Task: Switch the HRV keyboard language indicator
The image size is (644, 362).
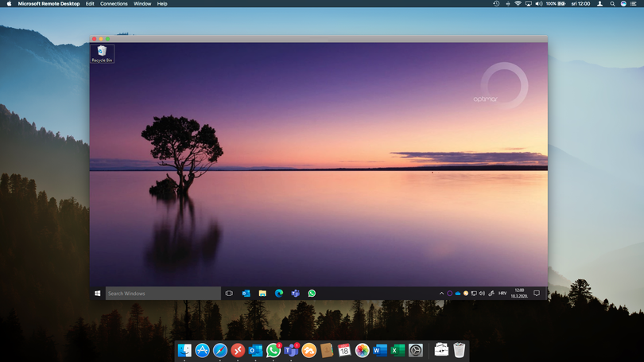Action: [x=502, y=294]
